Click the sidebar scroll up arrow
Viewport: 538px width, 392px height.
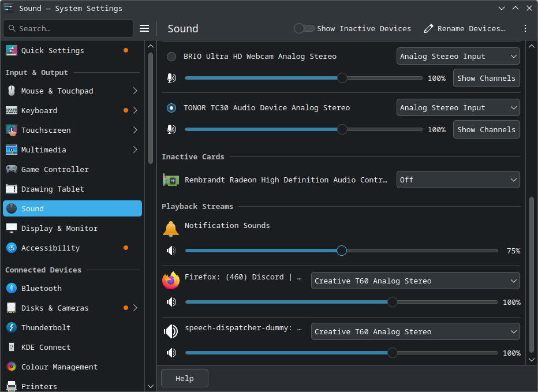point(150,46)
